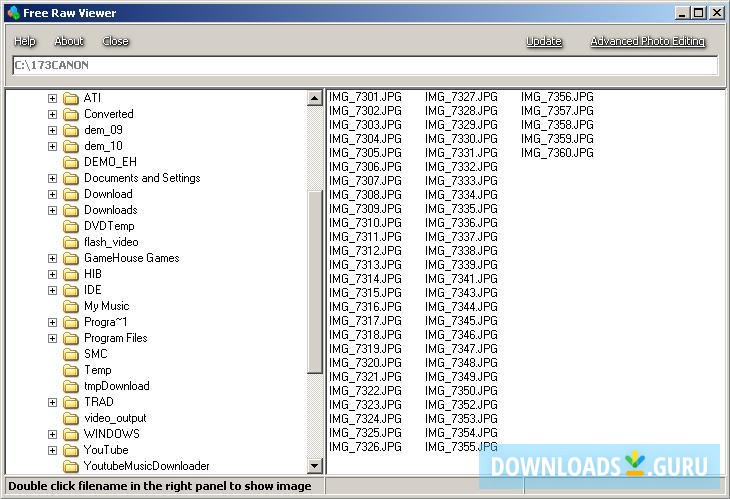
Task: Expand the GameHouse Games node
Action: tap(53, 258)
